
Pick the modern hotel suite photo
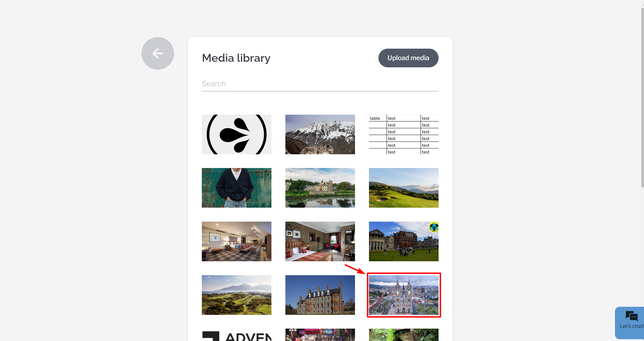point(236,241)
